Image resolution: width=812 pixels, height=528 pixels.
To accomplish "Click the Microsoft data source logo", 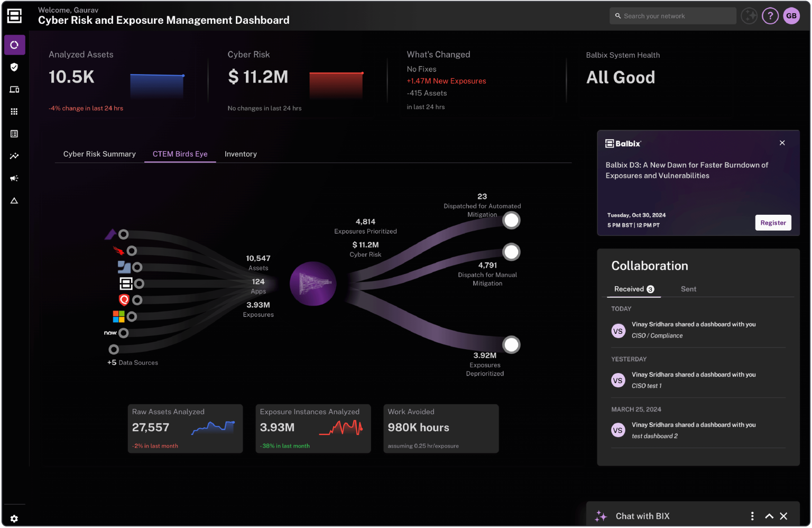I will tap(119, 316).
